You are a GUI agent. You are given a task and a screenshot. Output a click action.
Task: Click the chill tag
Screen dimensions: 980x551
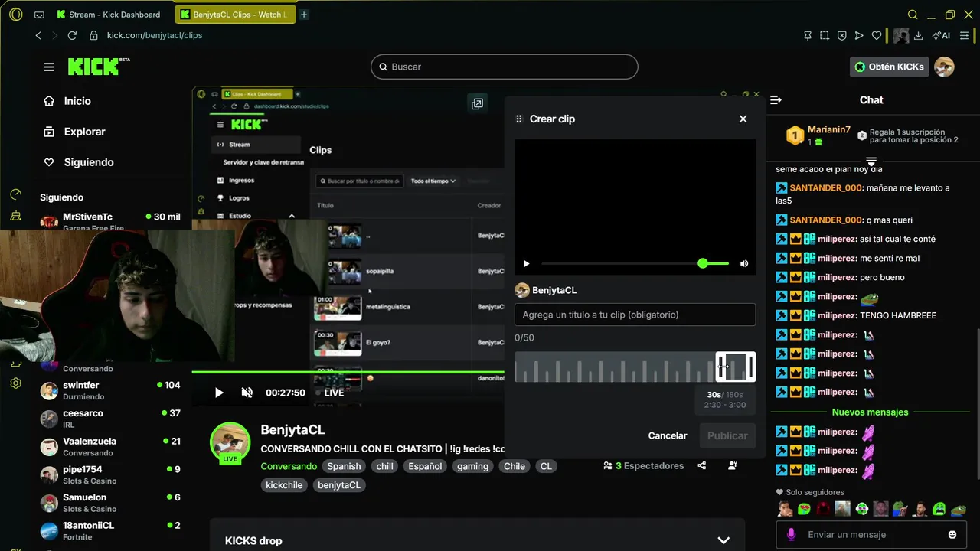coord(384,466)
